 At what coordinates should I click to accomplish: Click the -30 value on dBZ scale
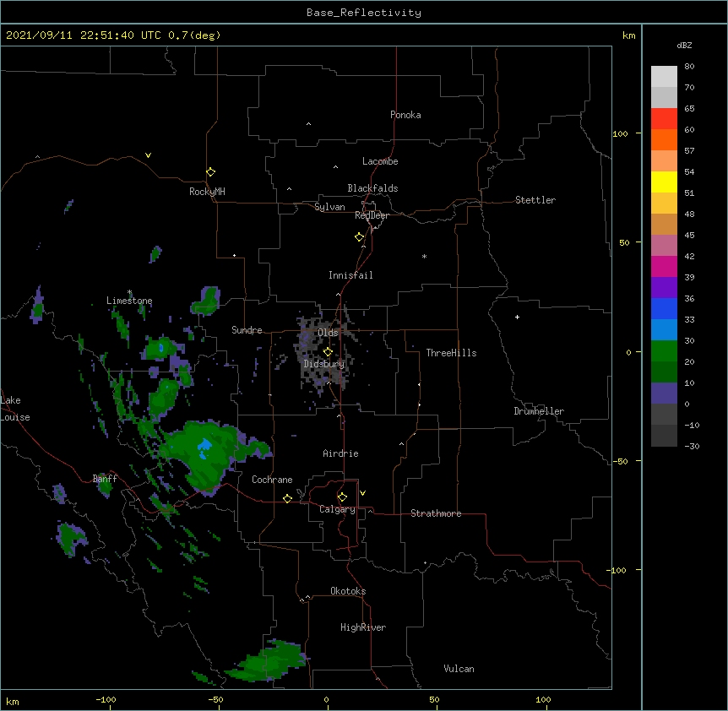(692, 446)
